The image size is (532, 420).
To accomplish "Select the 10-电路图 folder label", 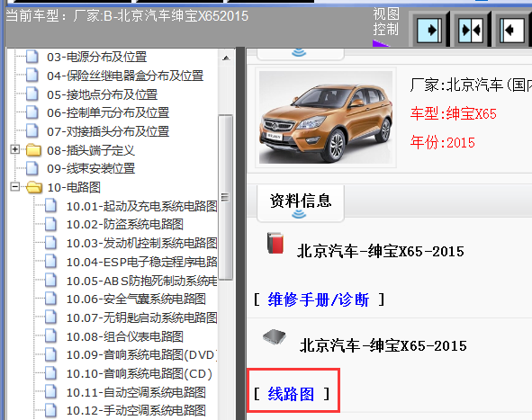I will click(x=74, y=187).
